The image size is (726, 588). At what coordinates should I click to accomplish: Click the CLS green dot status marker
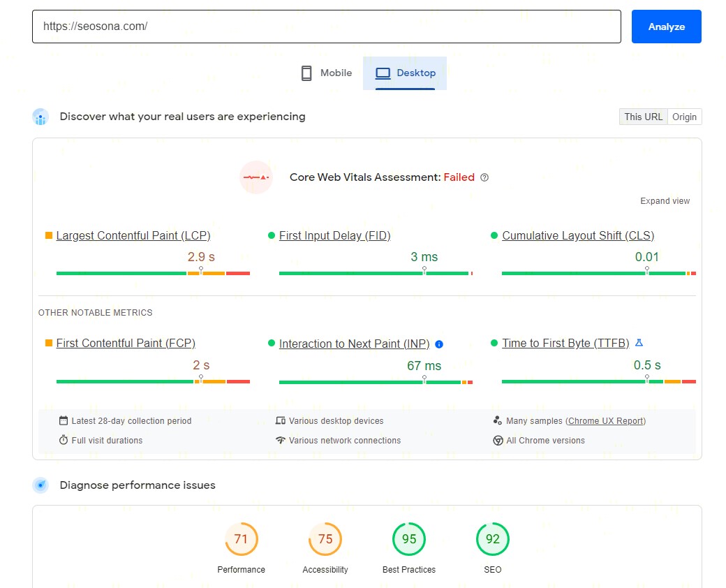point(494,235)
